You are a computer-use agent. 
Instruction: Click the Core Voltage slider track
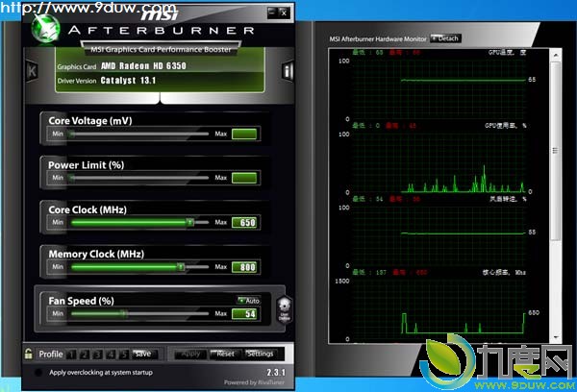(139, 134)
